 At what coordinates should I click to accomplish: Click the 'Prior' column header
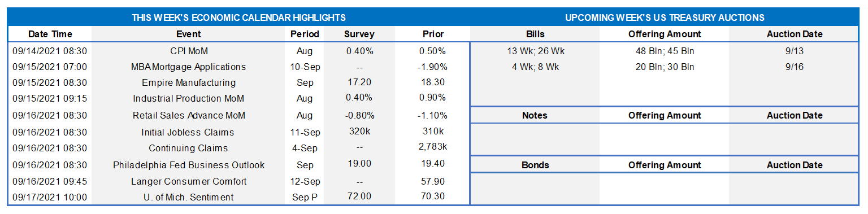pos(433,34)
